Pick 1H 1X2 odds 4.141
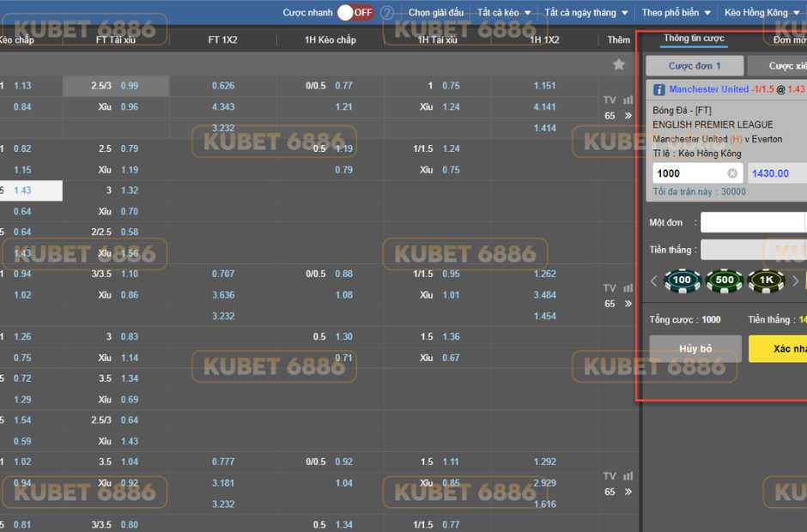The width and height of the screenshot is (807, 532). point(544,107)
